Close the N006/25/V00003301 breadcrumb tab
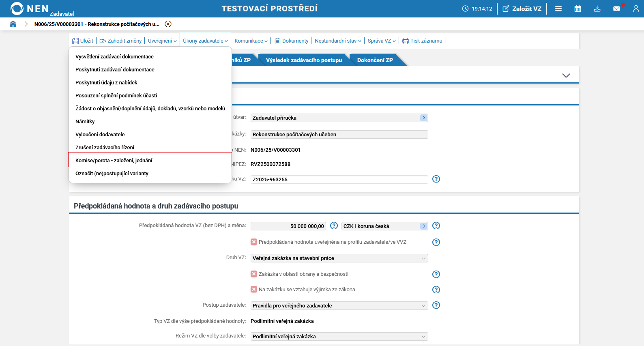This screenshot has width=644, height=346. tap(168, 24)
